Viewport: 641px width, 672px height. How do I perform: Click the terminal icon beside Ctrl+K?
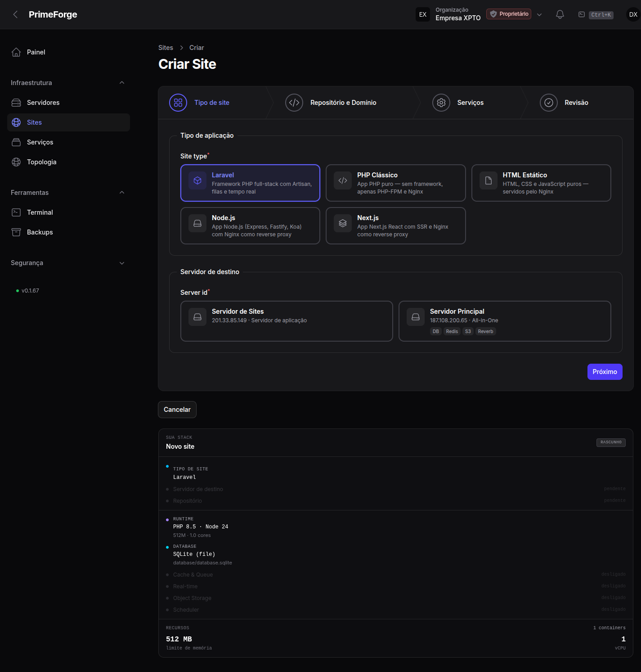pos(582,14)
